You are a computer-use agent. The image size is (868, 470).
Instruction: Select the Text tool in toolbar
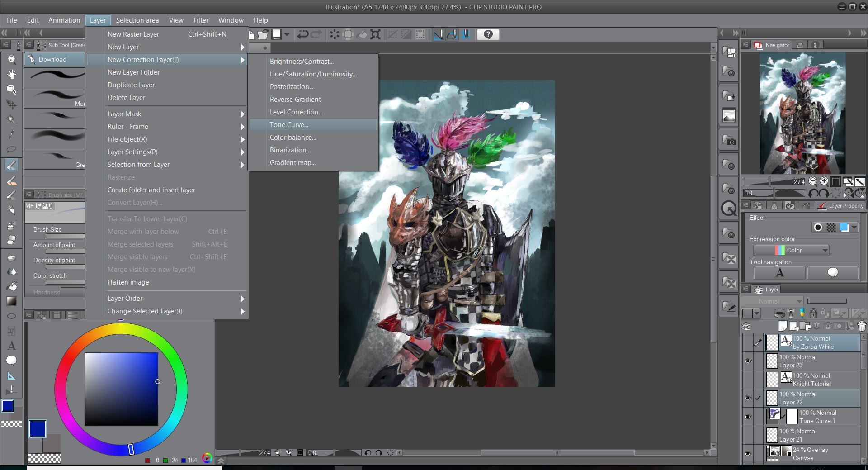pos(12,346)
